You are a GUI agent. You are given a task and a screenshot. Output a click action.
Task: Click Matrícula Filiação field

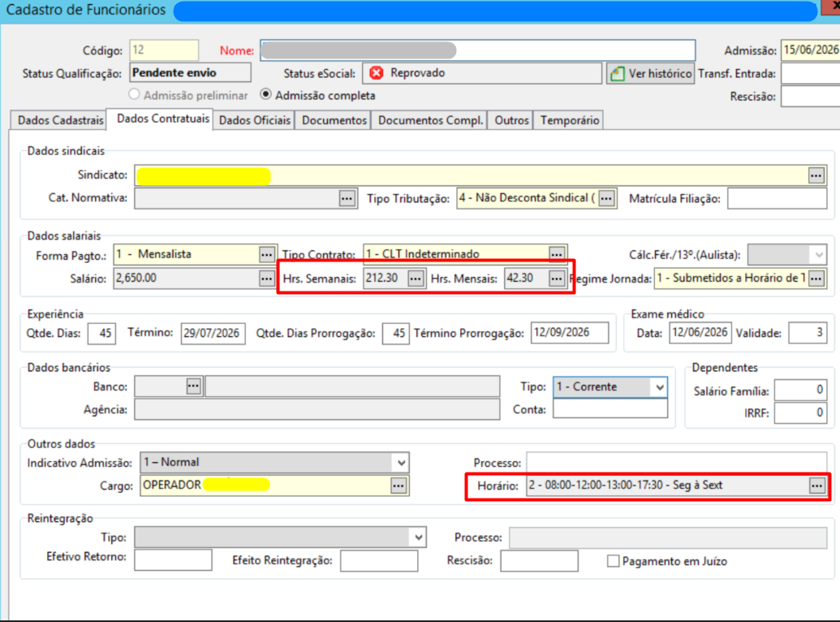point(778,199)
